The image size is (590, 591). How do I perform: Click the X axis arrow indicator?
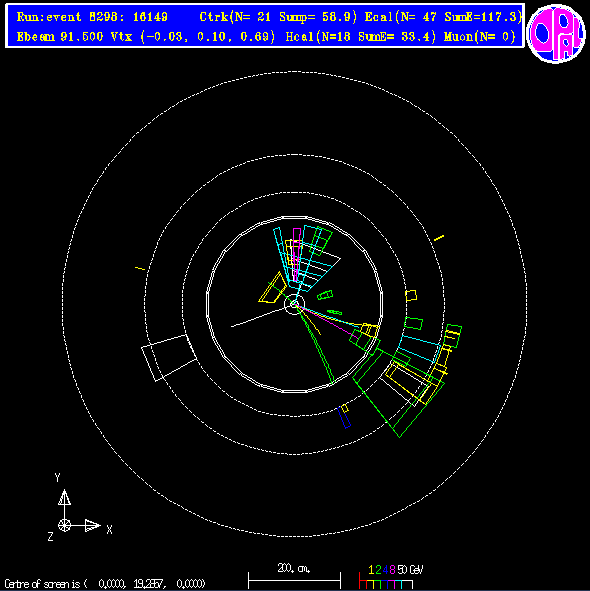[92, 525]
